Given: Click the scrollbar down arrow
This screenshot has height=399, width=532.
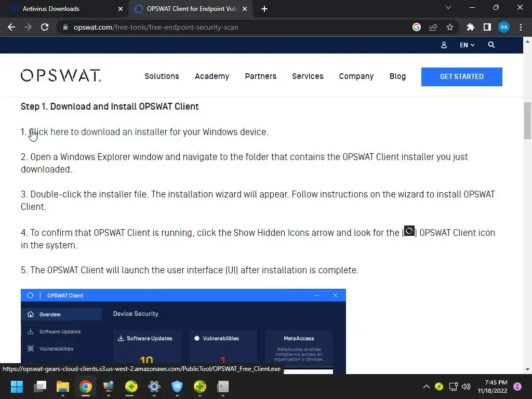Looking at the screenshot, I should (x=527, y=369).
